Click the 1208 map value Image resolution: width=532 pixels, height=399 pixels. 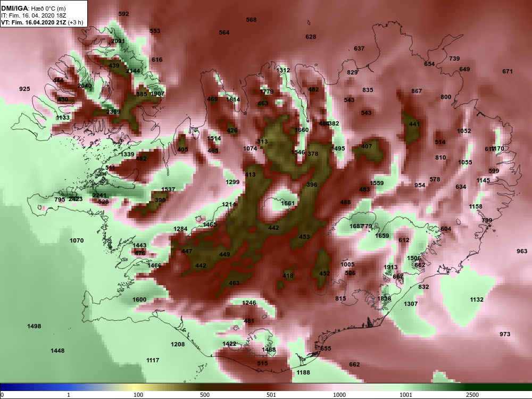tap(178, 344)
